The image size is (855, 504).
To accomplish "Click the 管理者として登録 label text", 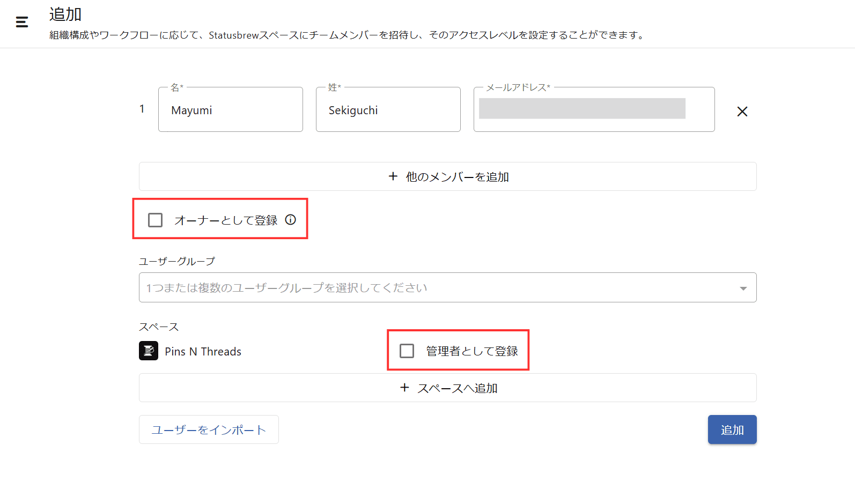I will coord(472,351).
